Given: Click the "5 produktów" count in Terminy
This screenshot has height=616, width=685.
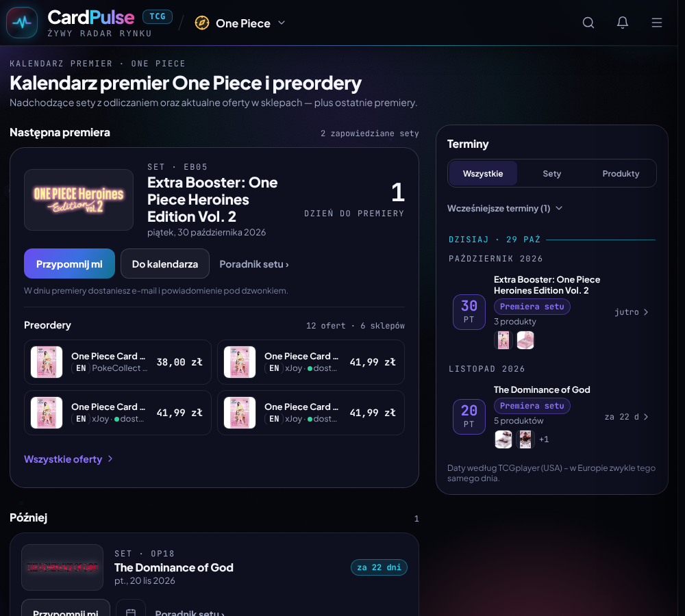Looking at the screenshot, I should [x=519, y=420].
